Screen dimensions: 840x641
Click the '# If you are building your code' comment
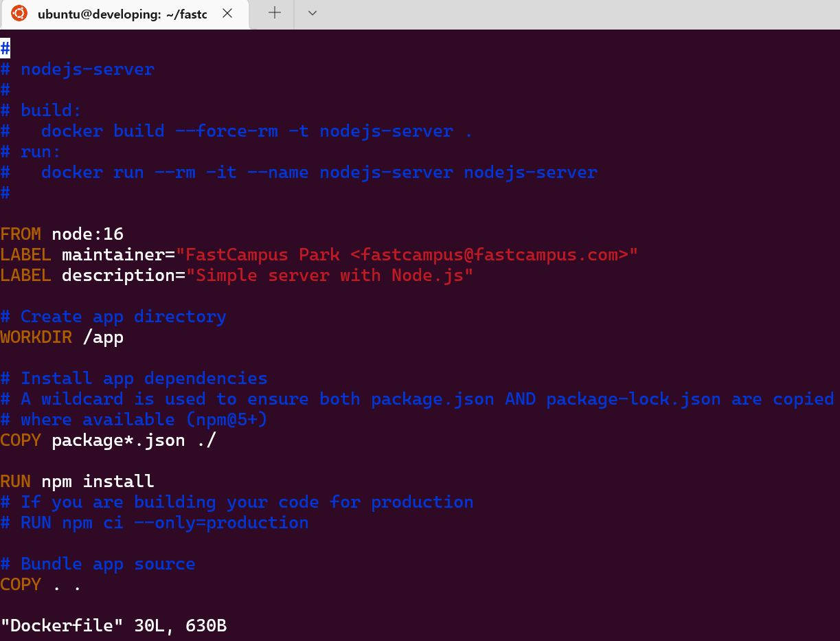click(x=237, y=502)
